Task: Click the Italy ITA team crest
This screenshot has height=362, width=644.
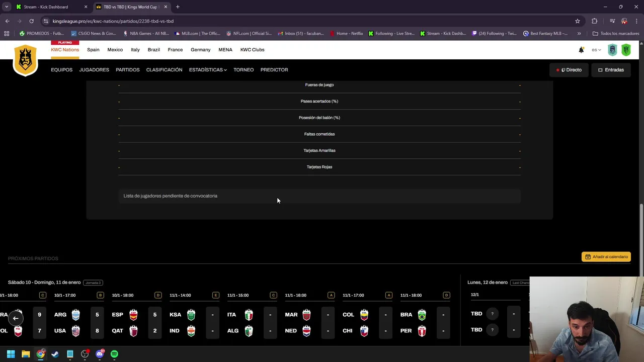Action: click(249, 315)
